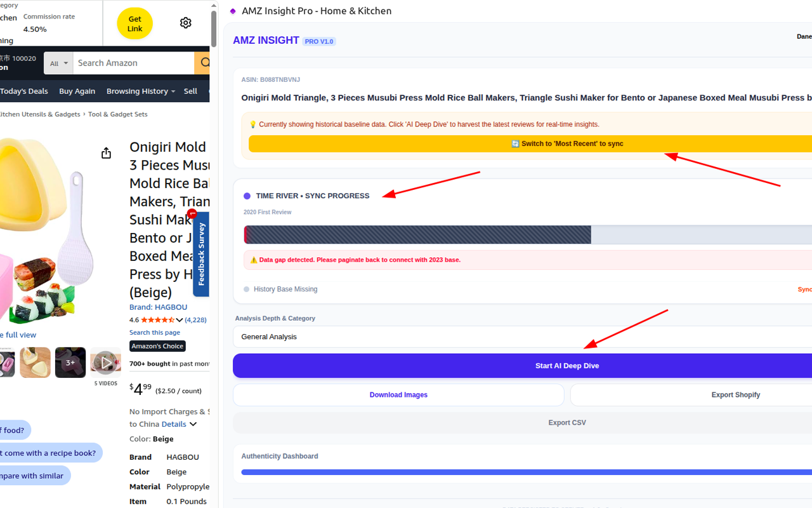Click Switch to 'Most Recent' to sync
Screen dimensions: 812x508
530,144
